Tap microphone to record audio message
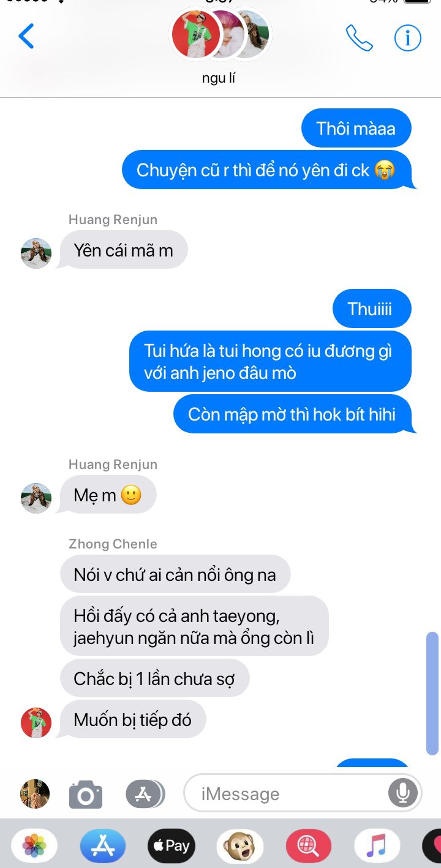 click(402, 793)
